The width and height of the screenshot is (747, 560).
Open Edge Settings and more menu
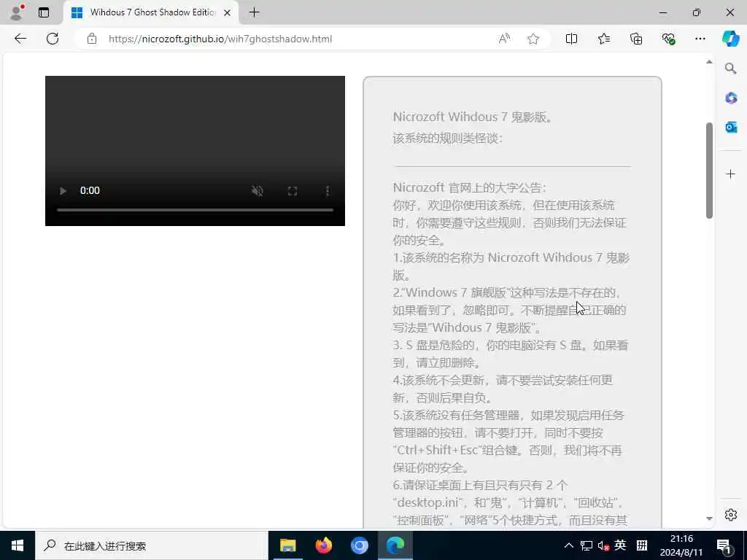(700, 39)
